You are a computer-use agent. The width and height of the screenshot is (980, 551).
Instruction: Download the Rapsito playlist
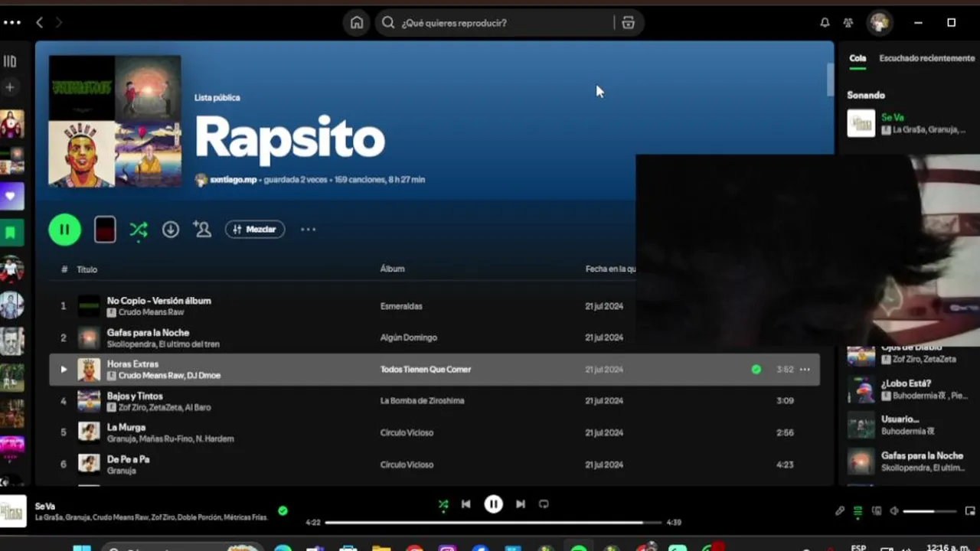click(171, 230)
